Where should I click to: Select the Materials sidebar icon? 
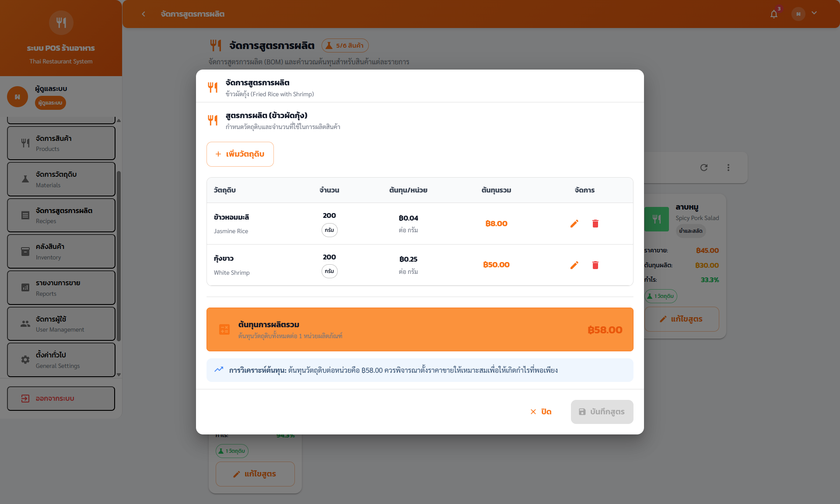25,179
